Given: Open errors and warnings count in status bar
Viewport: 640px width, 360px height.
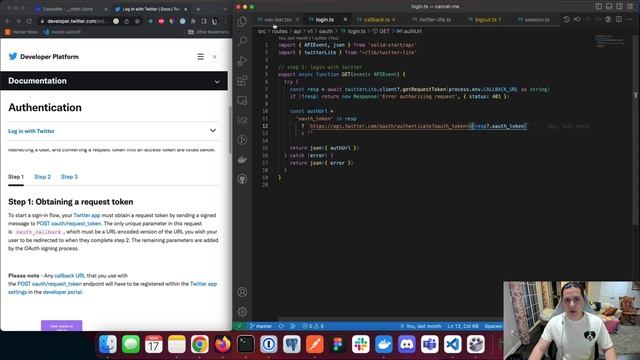Looking at the screenshot, I should click(313, 326).
